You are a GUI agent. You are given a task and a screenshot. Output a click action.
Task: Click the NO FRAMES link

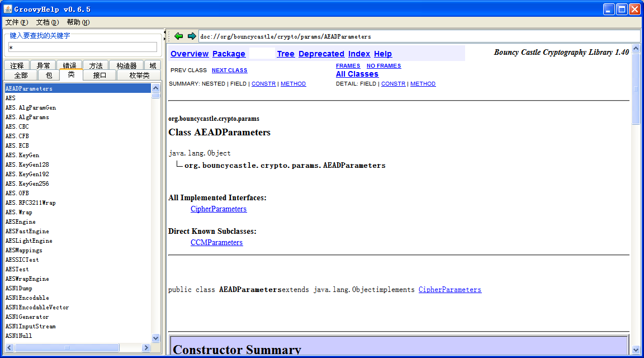click(x=383, y=66)
